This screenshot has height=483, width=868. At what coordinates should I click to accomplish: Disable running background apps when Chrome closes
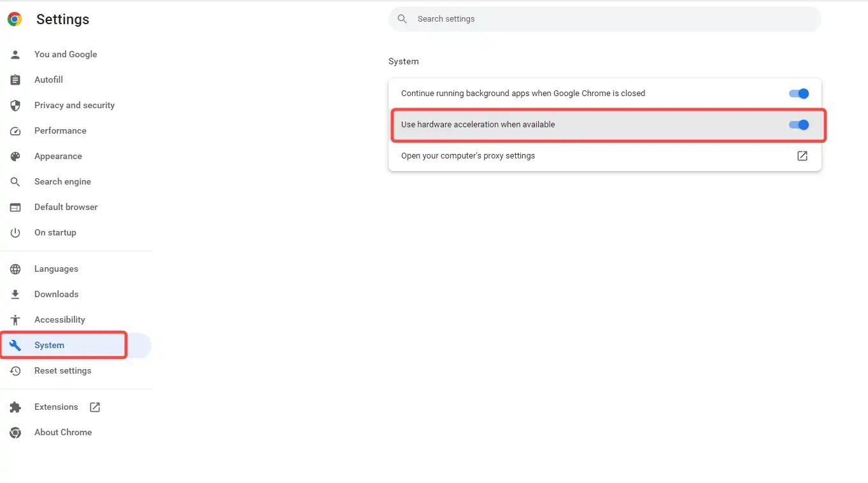point(798,93)
